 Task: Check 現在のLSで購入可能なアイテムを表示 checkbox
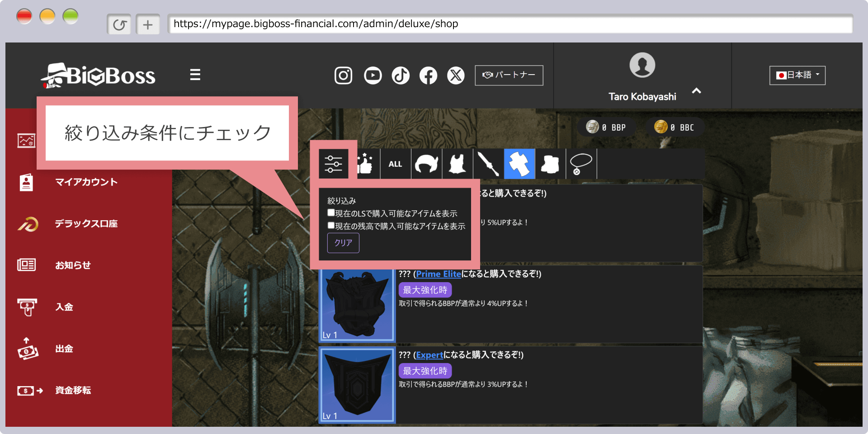(x=331, y=213)
